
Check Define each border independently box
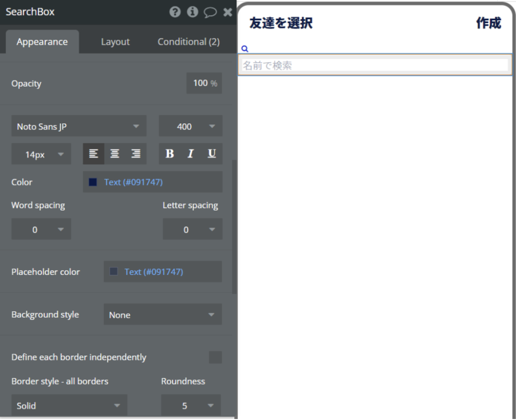point(215,357)
